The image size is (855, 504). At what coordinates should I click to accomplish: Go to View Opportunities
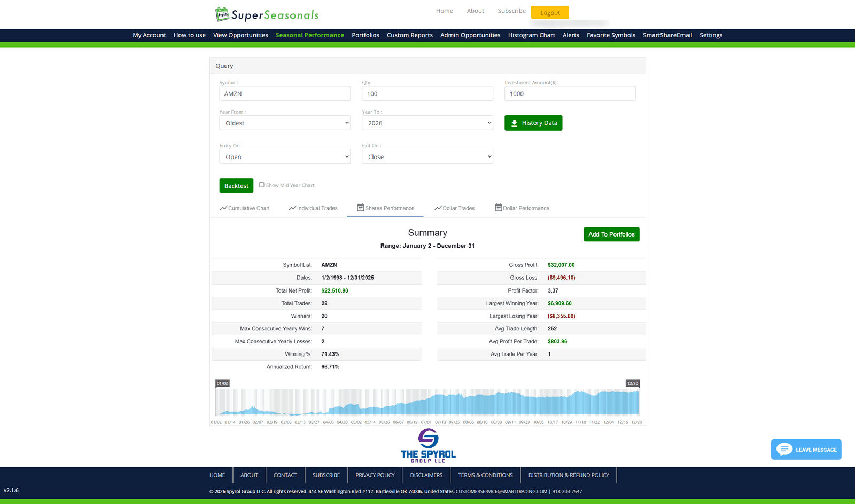click(x=240, y=35)
